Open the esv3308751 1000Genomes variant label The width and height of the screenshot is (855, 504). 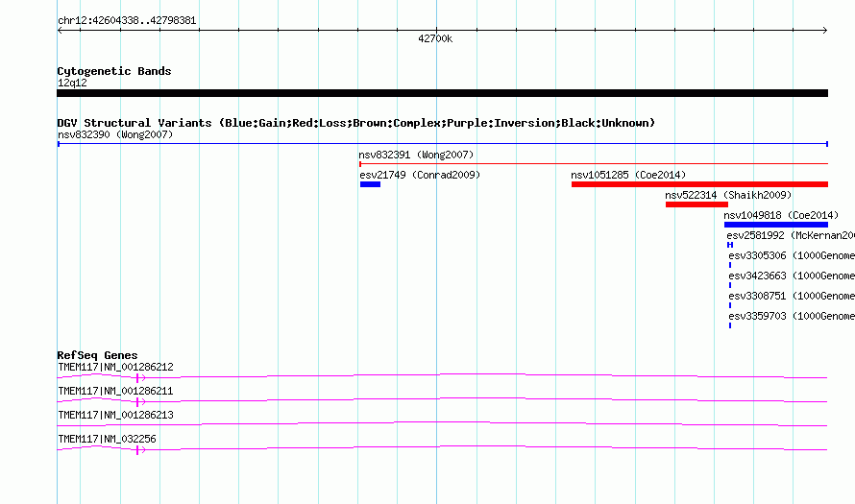[x=792, y=296]
